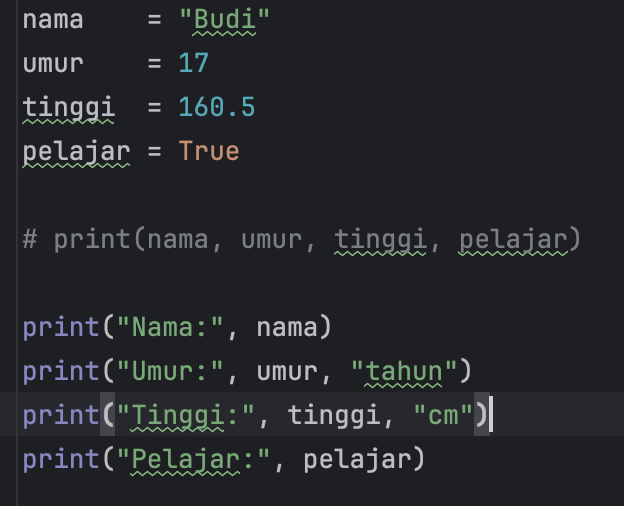This screenshot has width=624, height=506.
Task: Click the number 17 assigned to umur
Action: (194, 64)
